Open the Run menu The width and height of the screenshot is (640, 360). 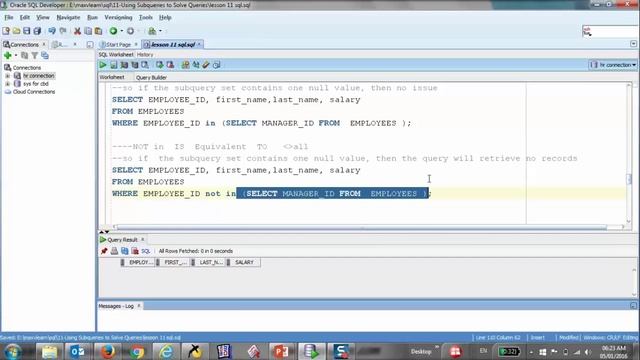point(92,18)
